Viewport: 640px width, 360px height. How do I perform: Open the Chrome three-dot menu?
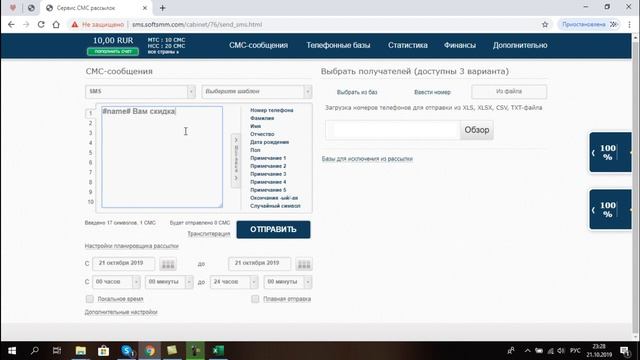(x=629, y=24)
